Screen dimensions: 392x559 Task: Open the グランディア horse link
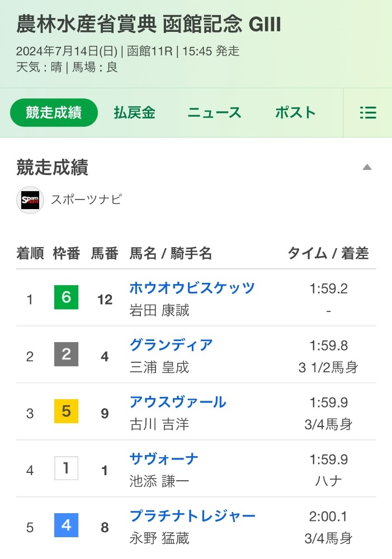click(171, 345)
